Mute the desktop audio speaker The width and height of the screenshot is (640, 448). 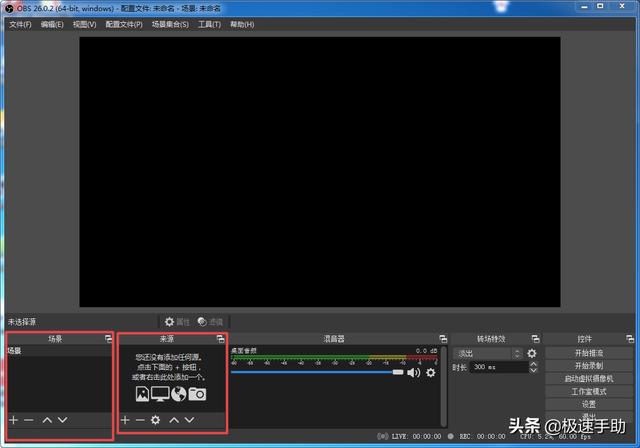pos(413,373)
